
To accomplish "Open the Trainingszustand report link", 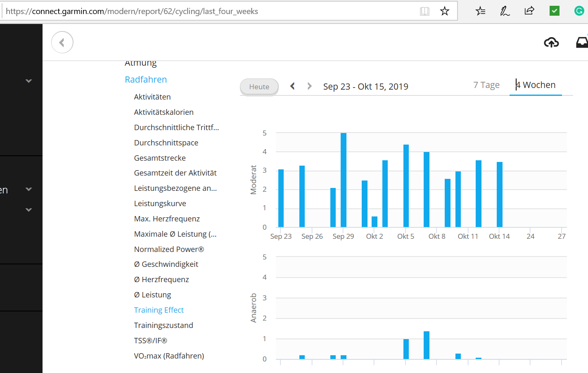I will point(164,325).
